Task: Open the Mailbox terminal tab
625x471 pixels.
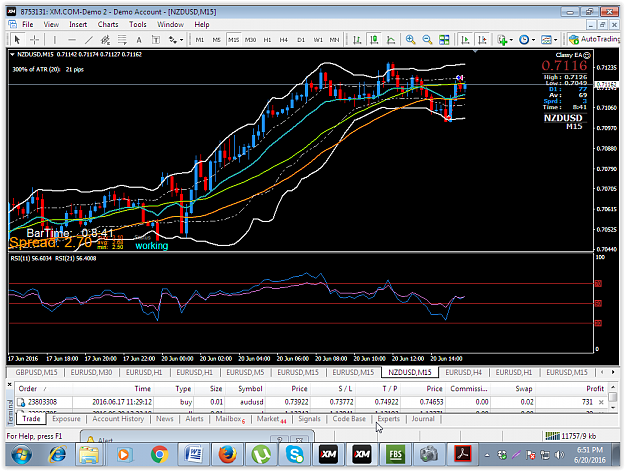Action: [230, 419]
